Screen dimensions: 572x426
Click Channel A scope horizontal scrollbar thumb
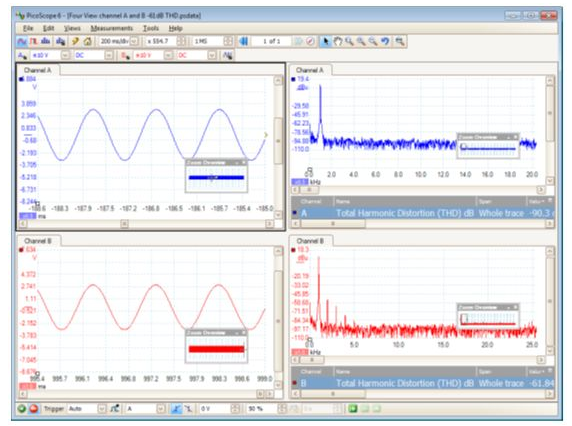124,224
